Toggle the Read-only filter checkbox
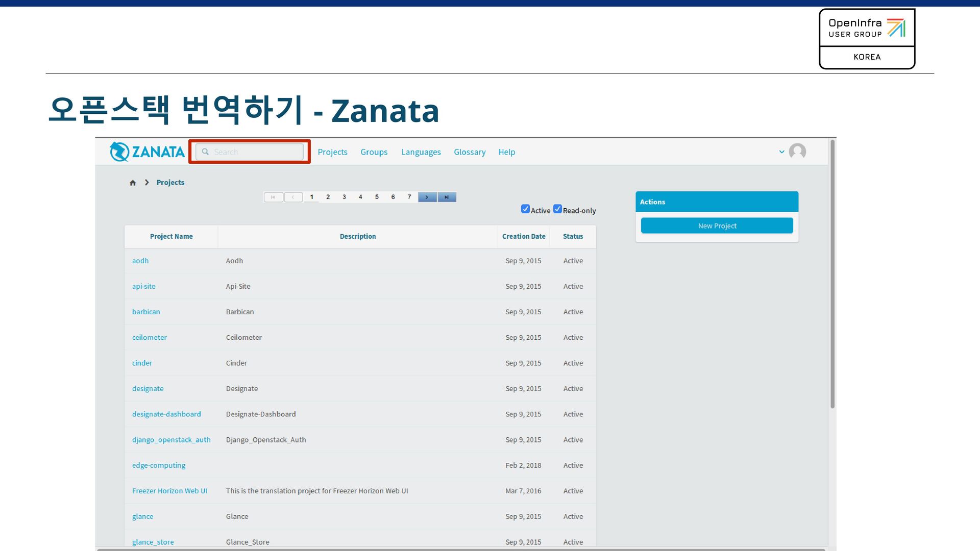This screenshot has width=980, height=551. pos(557,209)
